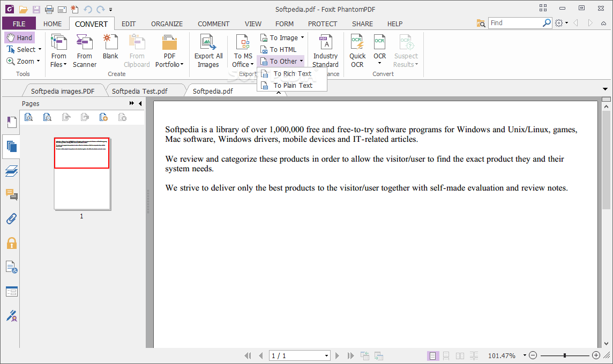Open the To MS Office dropdown
The height and width of the screenshot is (364, 613).
coord(243,51)
